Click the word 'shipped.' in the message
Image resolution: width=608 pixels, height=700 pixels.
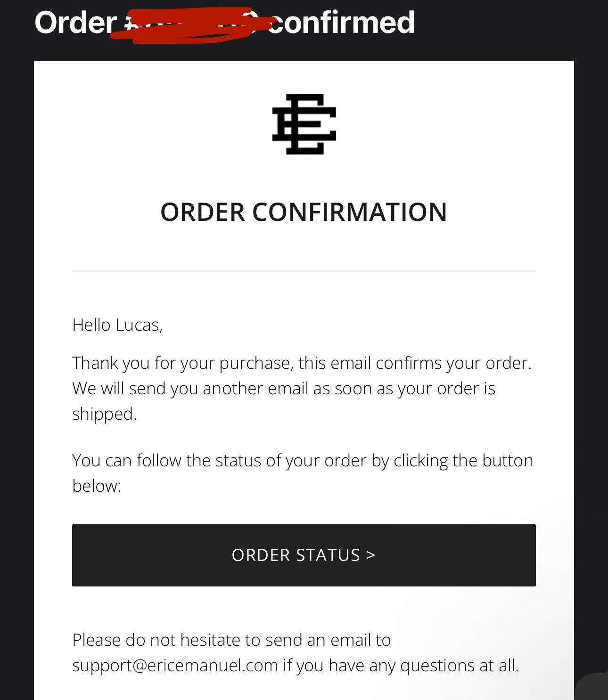(105, 414)
